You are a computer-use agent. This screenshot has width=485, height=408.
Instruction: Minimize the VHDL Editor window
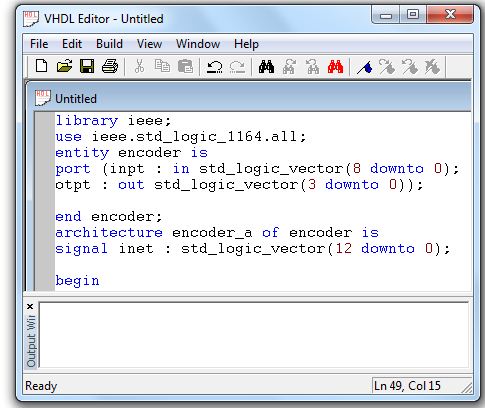pyautogui.click(x=386, y=15)
